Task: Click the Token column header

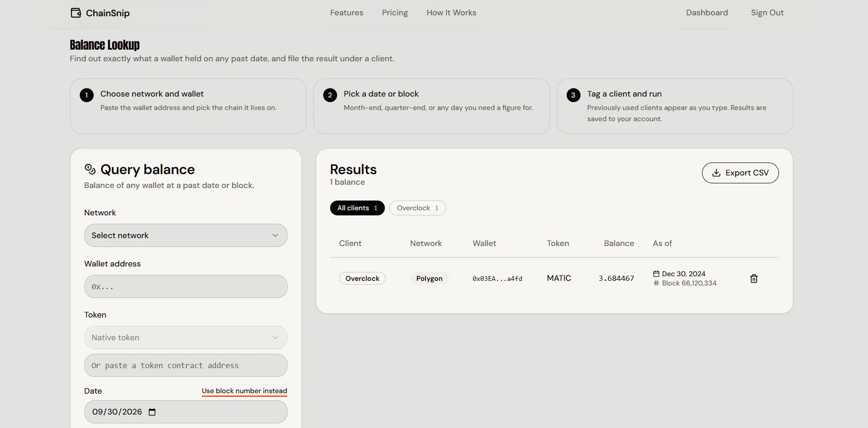Action: click(x=558, y=243)
